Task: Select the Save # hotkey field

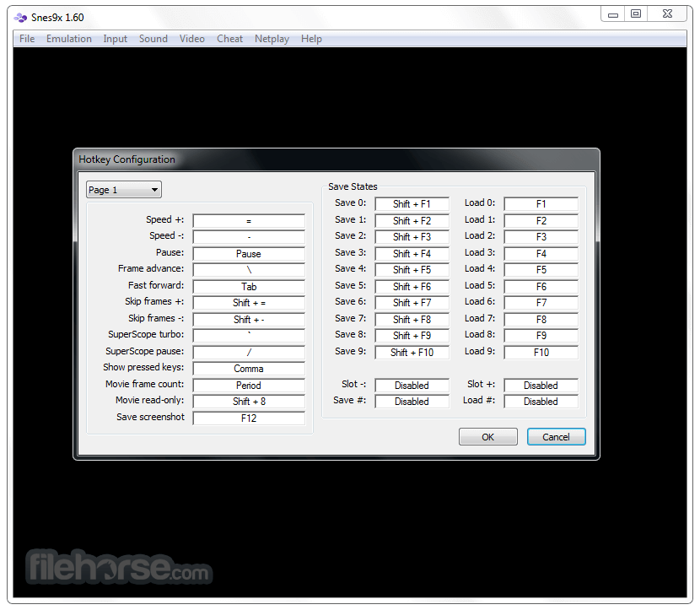Action: coord(412,402)
